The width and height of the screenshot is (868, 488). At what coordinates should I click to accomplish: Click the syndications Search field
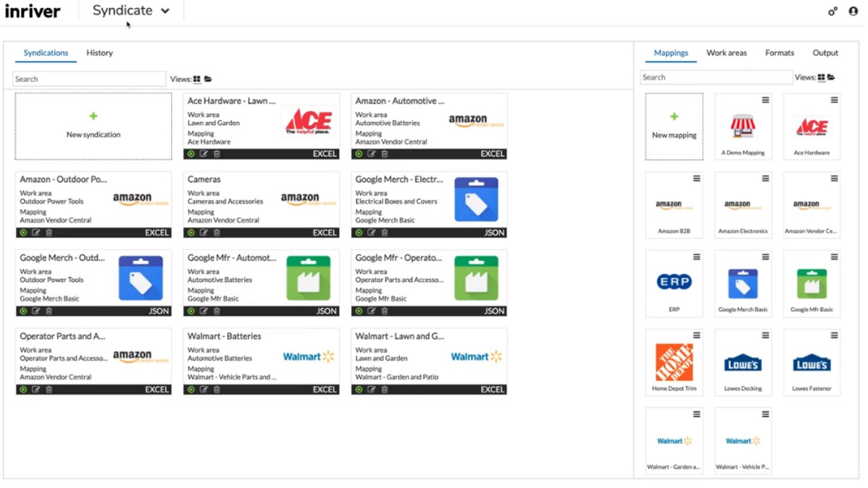click(x=89, y=79)
